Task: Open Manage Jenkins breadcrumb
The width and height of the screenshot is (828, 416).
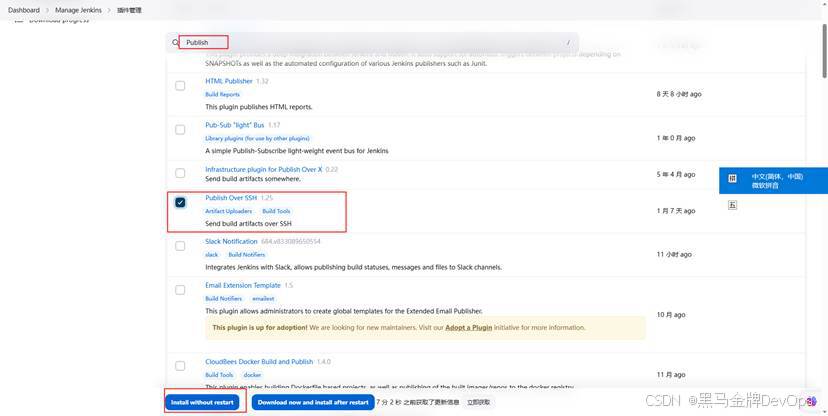Action: (x=78, y=10)
